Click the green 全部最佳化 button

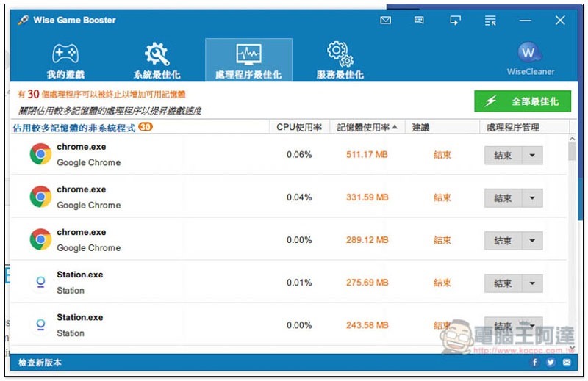pos(522,101)
